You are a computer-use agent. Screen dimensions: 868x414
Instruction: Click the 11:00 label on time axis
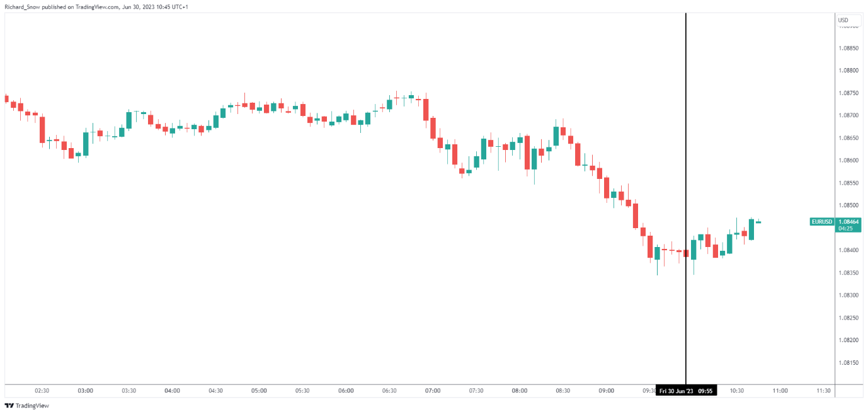[x=780, y=391]
